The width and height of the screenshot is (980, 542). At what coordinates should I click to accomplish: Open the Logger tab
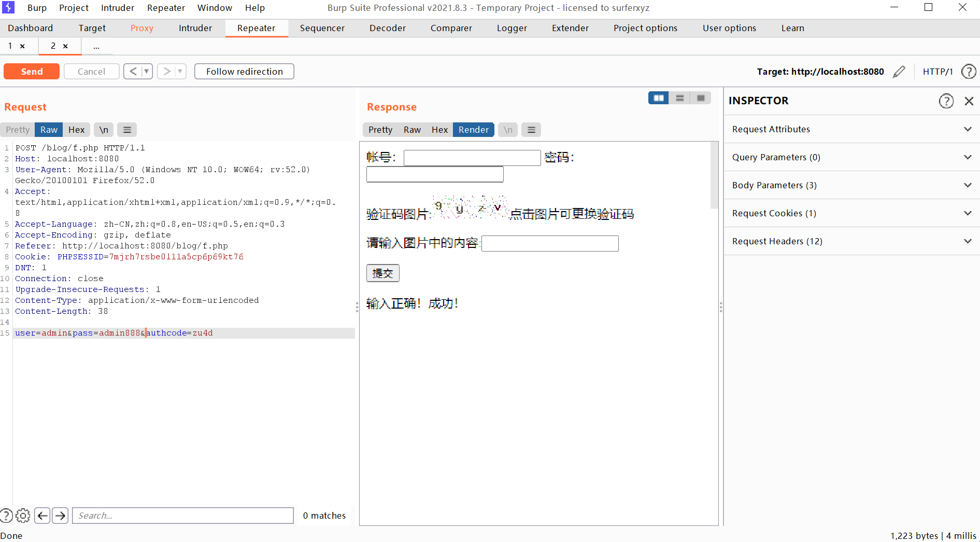512,28
